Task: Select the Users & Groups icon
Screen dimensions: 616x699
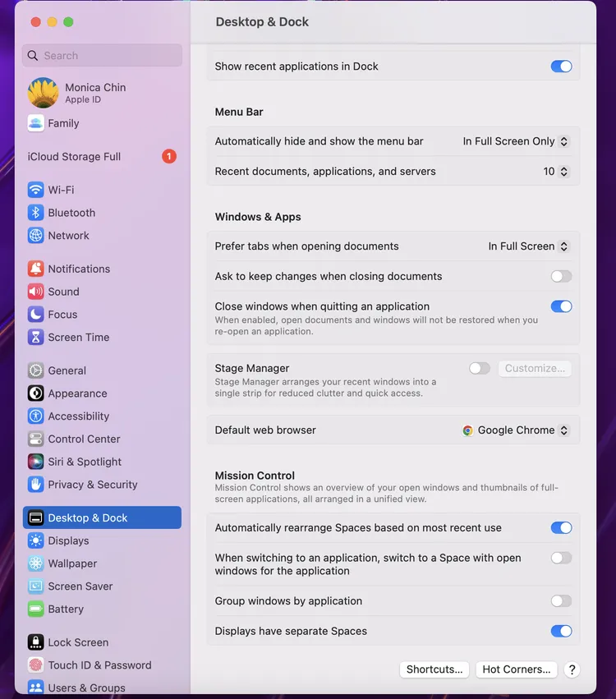Action: tap(35, 687)
